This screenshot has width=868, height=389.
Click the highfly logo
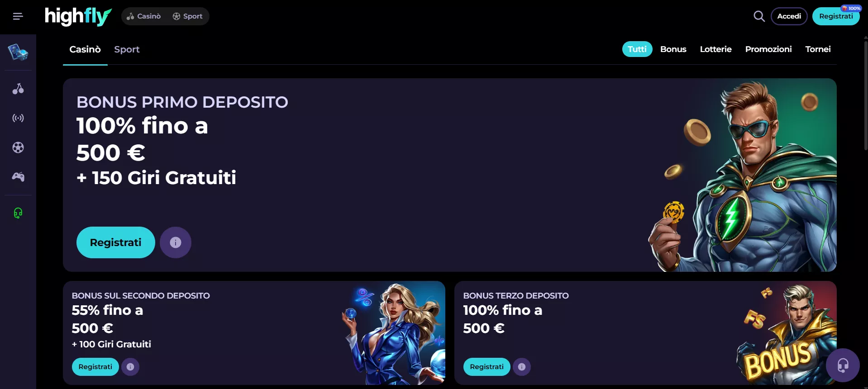pos(78,17)
